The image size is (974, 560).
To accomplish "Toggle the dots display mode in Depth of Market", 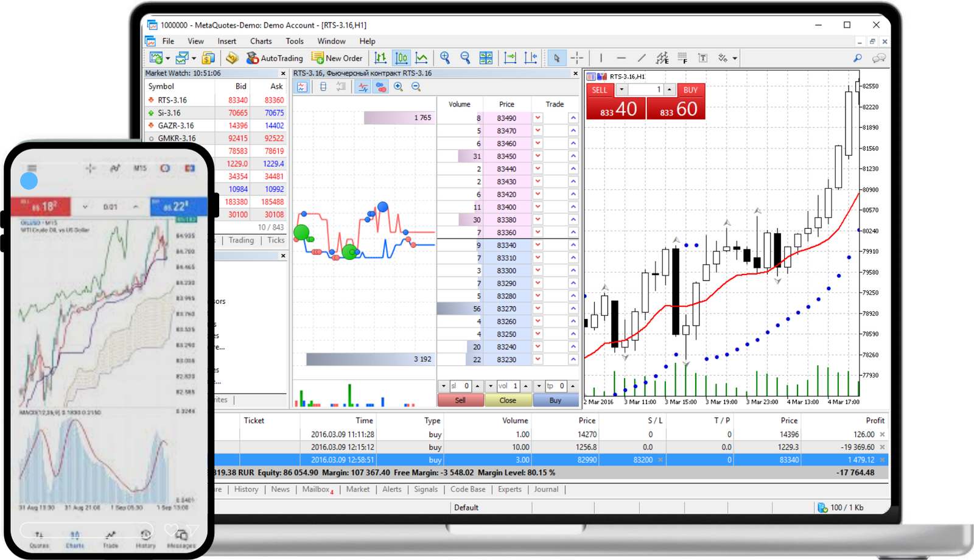I will (x=380, y=86).
